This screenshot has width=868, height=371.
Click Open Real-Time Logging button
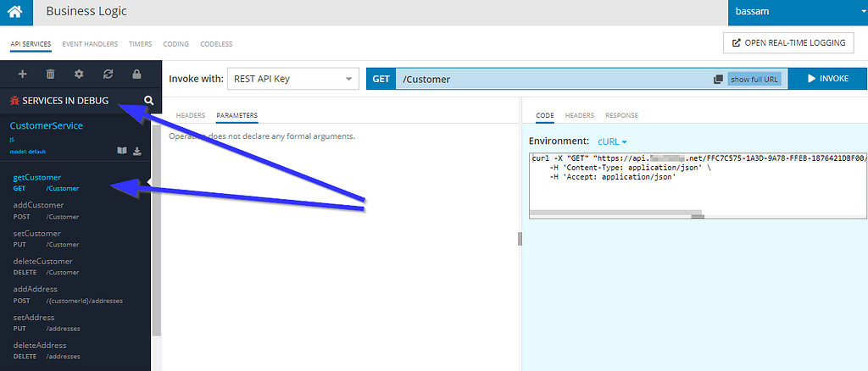coord(788,43)
